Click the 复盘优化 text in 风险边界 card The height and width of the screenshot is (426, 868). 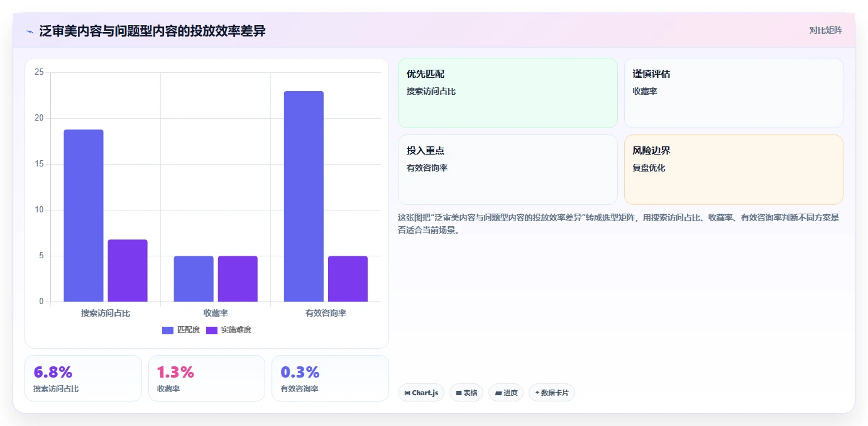click(x=649, y=168)
